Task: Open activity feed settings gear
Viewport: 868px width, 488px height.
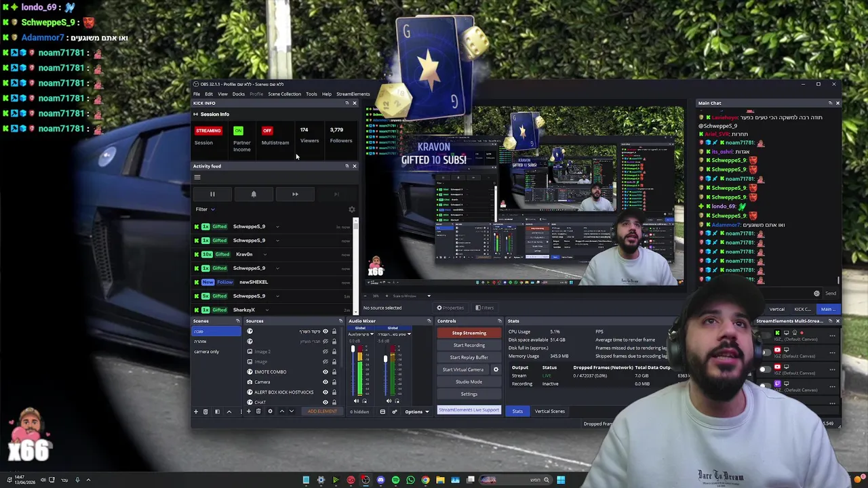Action: (351, 209)
